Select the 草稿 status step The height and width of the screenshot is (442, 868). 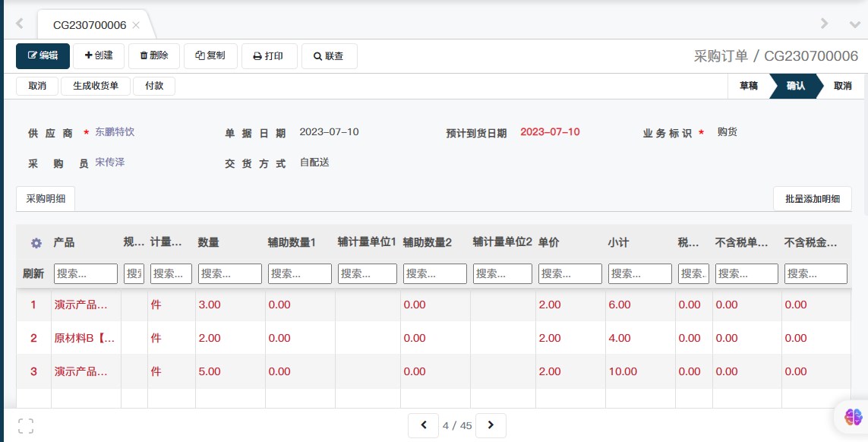click(748, 86)
